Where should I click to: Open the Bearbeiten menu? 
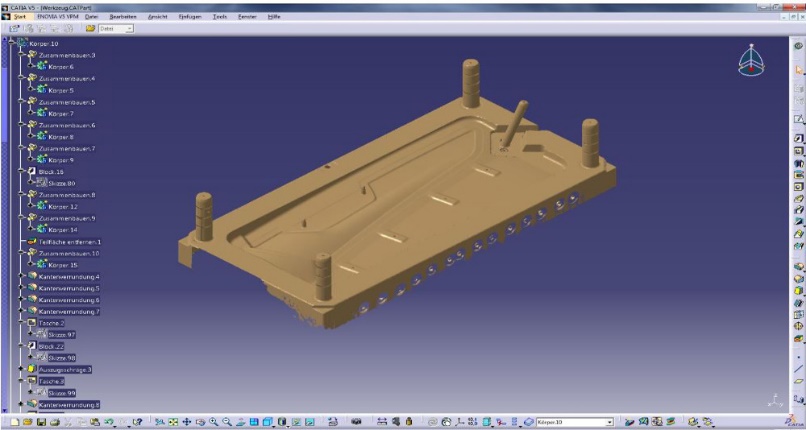point(122,17)
